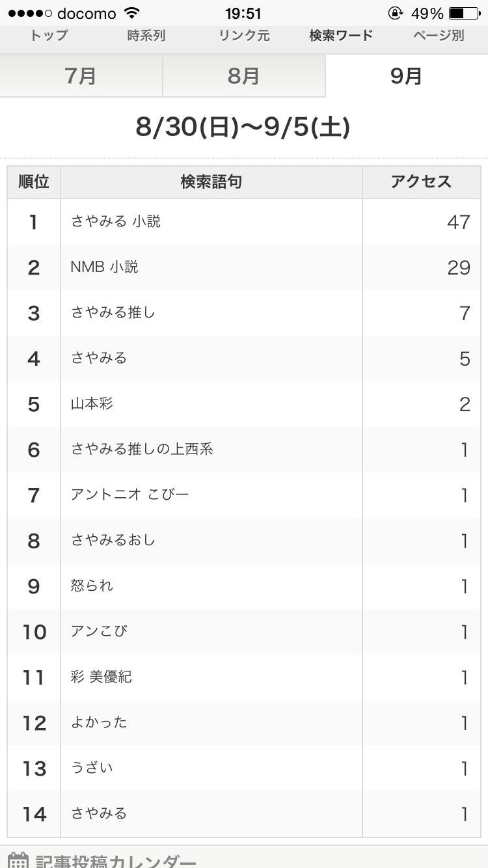The width and height of the screenshot is (488, 868).
Task: Open the 時系列 navigation item
Action: click(146, 36)
